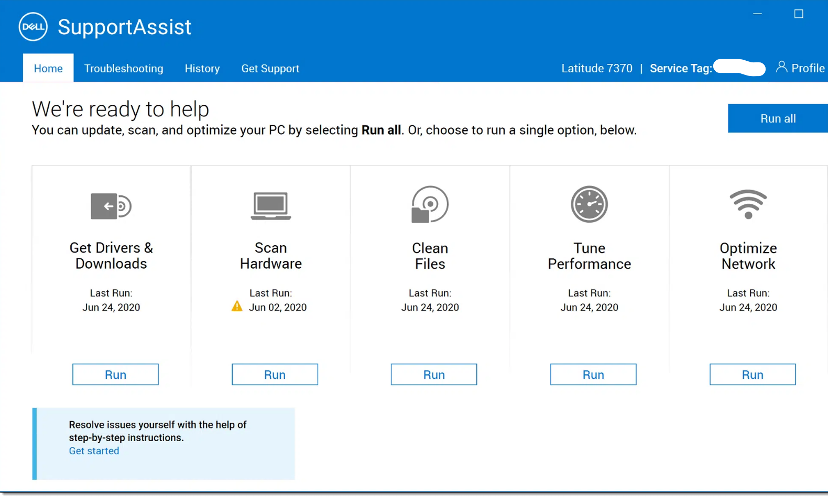
Task: Click the Clean Files disc icon
Action: (430, 204)
